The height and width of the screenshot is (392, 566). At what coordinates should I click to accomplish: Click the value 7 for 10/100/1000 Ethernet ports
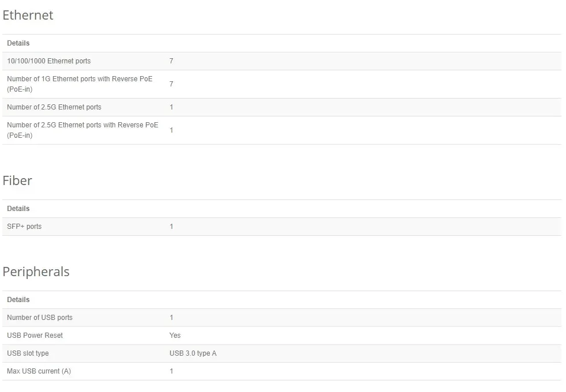[x=171, y=61]
